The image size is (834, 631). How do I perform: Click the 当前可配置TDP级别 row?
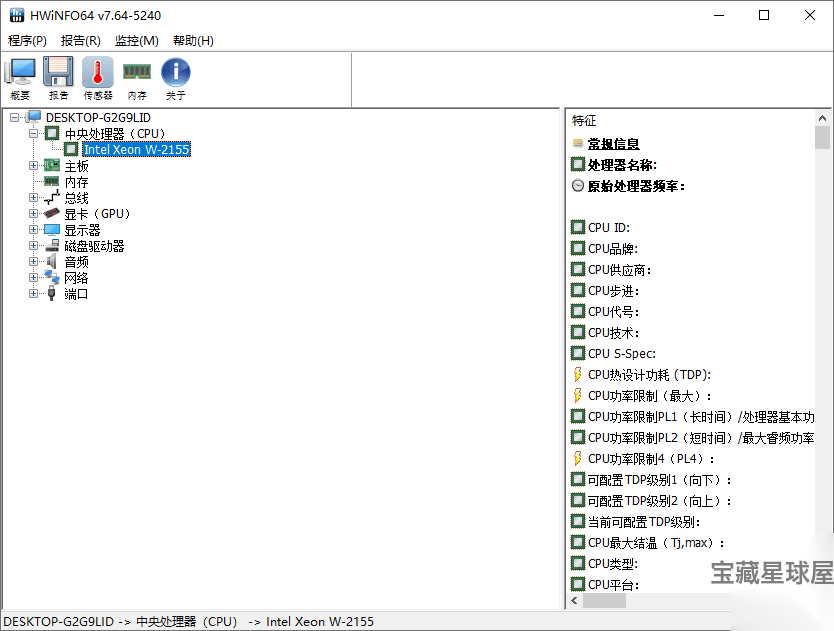636,522
